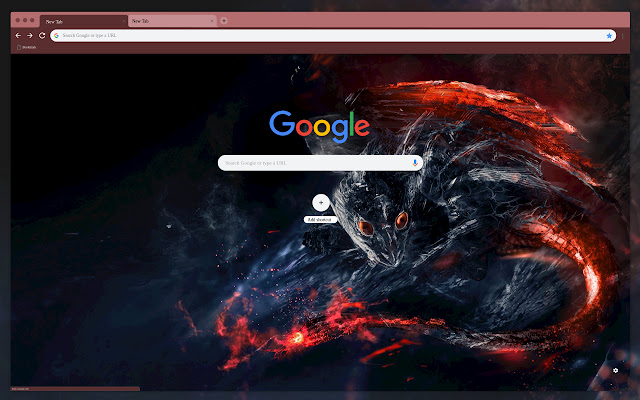Click the Google search box on page
This screenshot has width=640, height=400.
[320, 163]
